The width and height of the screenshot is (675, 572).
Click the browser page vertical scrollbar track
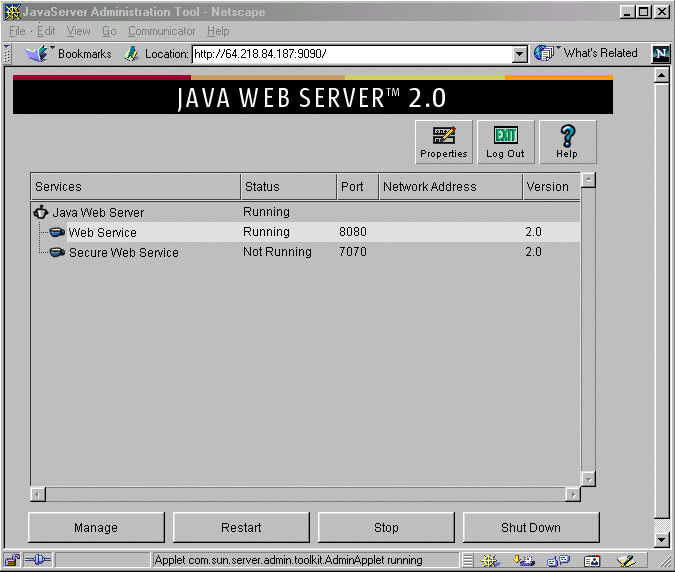coord(662,525)
